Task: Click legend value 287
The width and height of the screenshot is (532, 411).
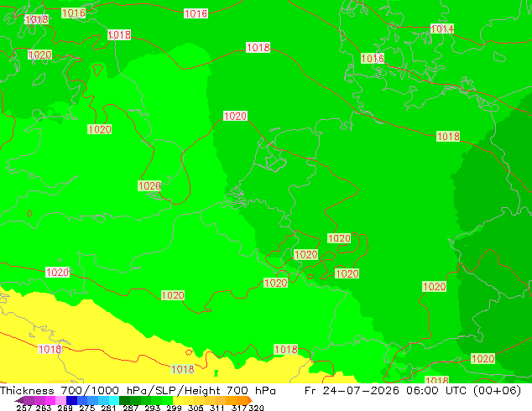Action: click(130, 408)
